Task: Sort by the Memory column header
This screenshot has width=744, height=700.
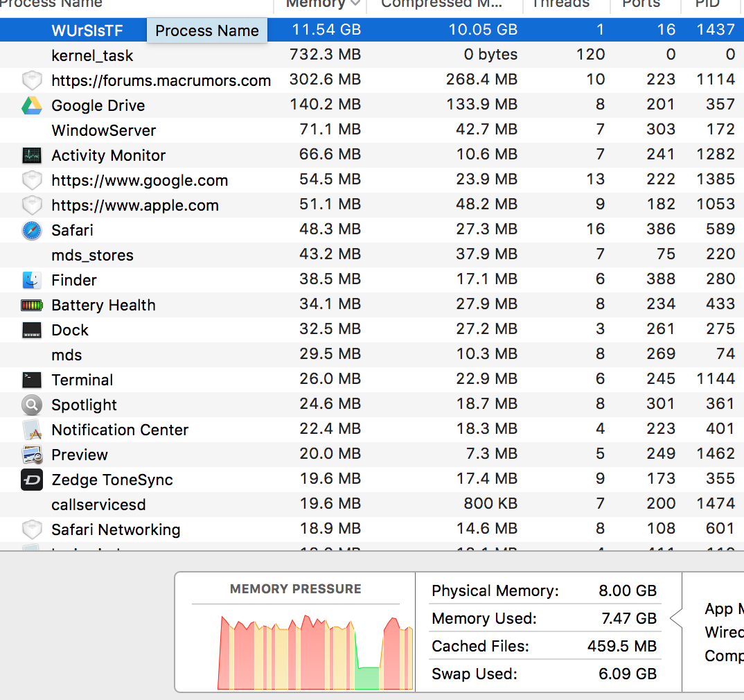Action: click(x=321, y=4)
